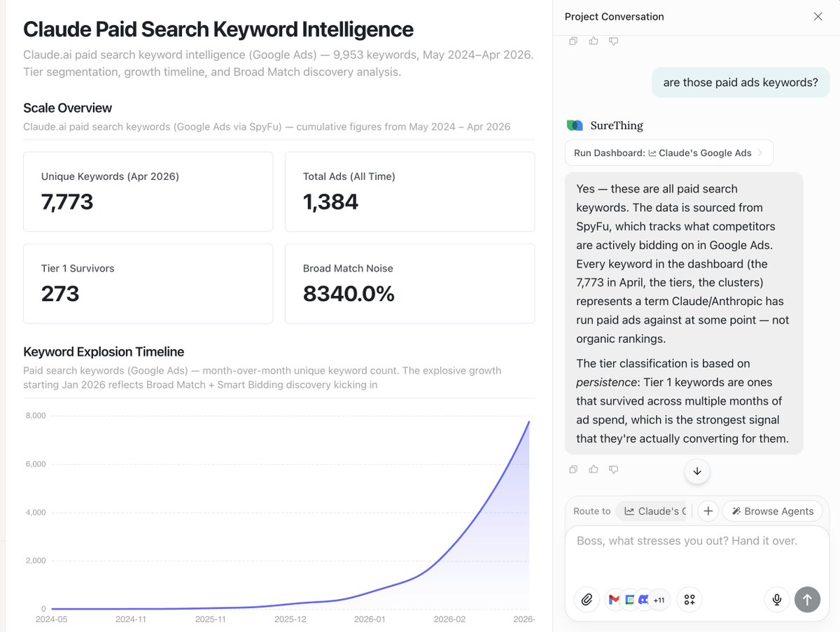This screenshot has width=840, height=632.
Task: Click the Broad Match Noise card
Action: 409,283
